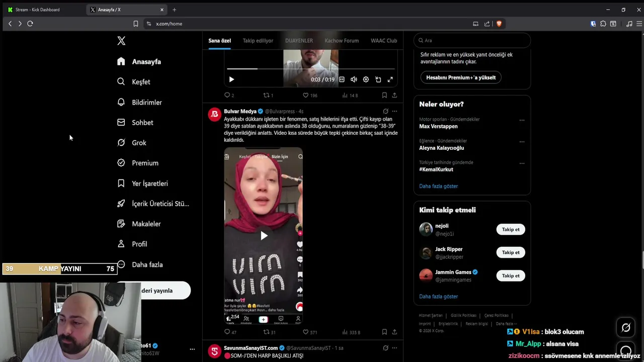Open more options on Bulvar Medya post
Viewport: 644px width, 362px height.
click(394, 111)
